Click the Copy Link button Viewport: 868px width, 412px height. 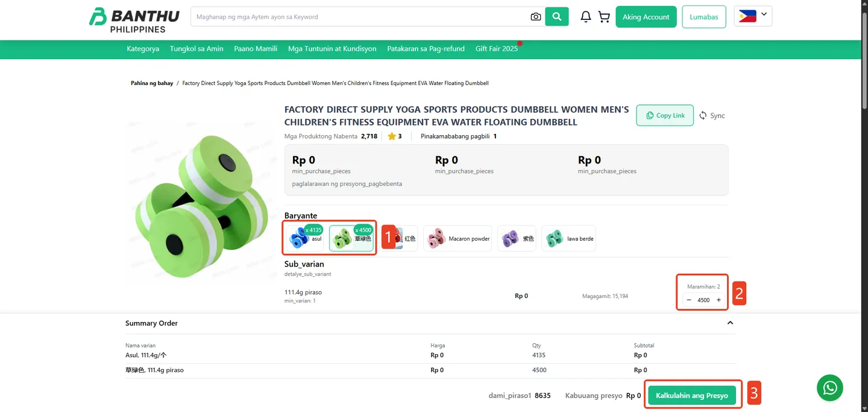665,115
